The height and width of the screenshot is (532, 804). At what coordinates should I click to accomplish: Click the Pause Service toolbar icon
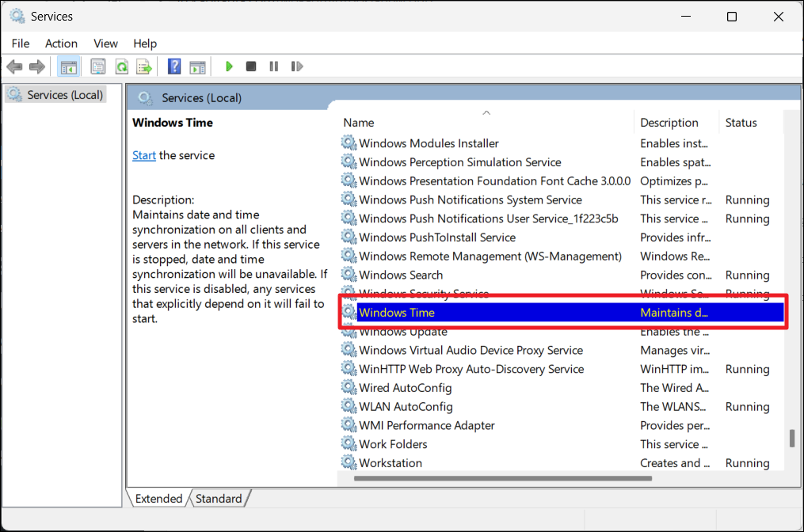(274, 66)
